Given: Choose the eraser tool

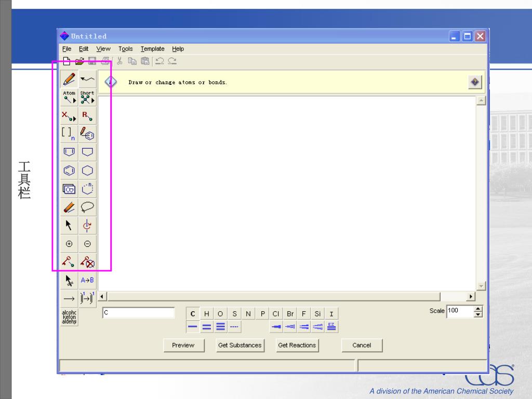Looking at the screenshot, I should (69, 207).
